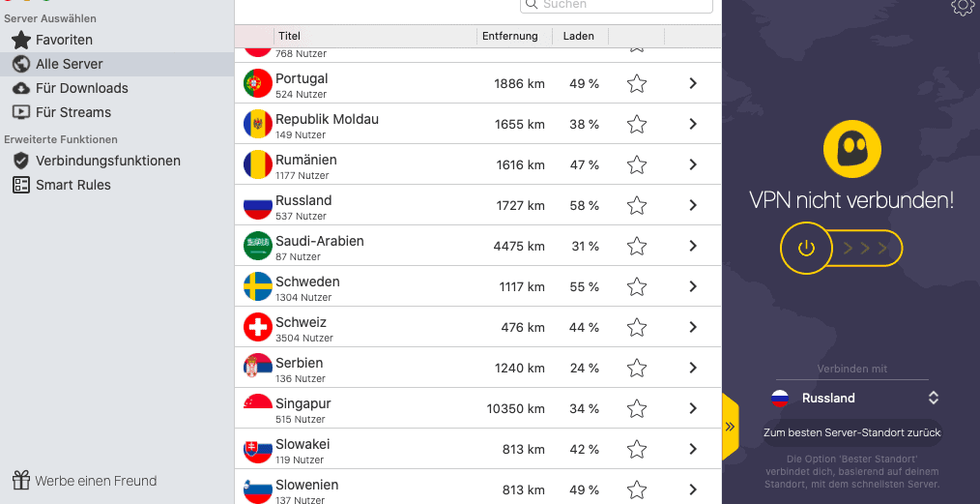Click the CyberGhost ghost logo

click(852, 149)
